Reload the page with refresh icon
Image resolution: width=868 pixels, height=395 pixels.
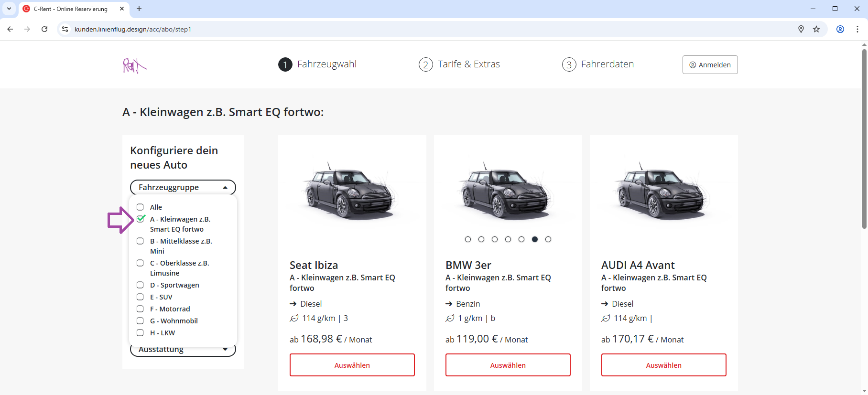click(44, 29)
